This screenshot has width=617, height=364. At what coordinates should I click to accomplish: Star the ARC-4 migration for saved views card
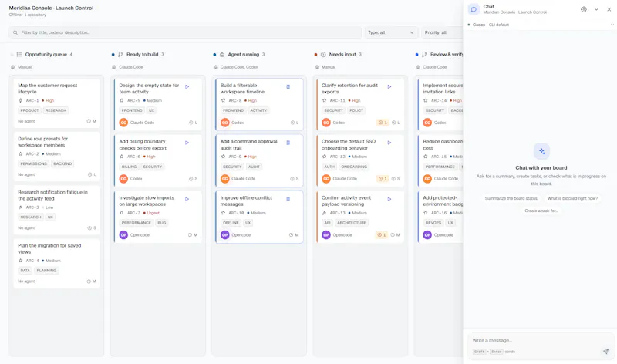click(x=21, y=261)
